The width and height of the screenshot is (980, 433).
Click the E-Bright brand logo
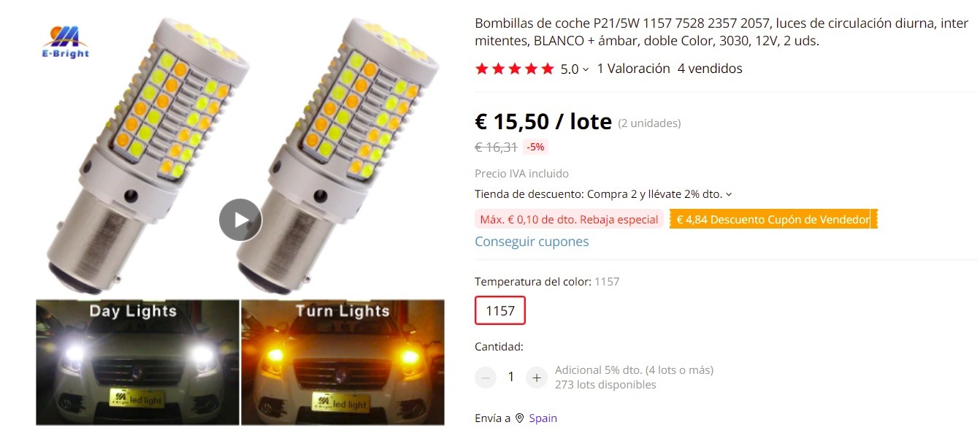66,42
